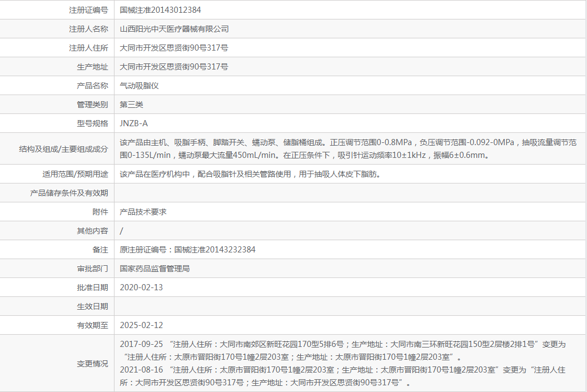This screenshot has width=587, height=392.
Task: Select the address in the 生产地址 row
Action: pyautogui.click(x=173, y=67)
